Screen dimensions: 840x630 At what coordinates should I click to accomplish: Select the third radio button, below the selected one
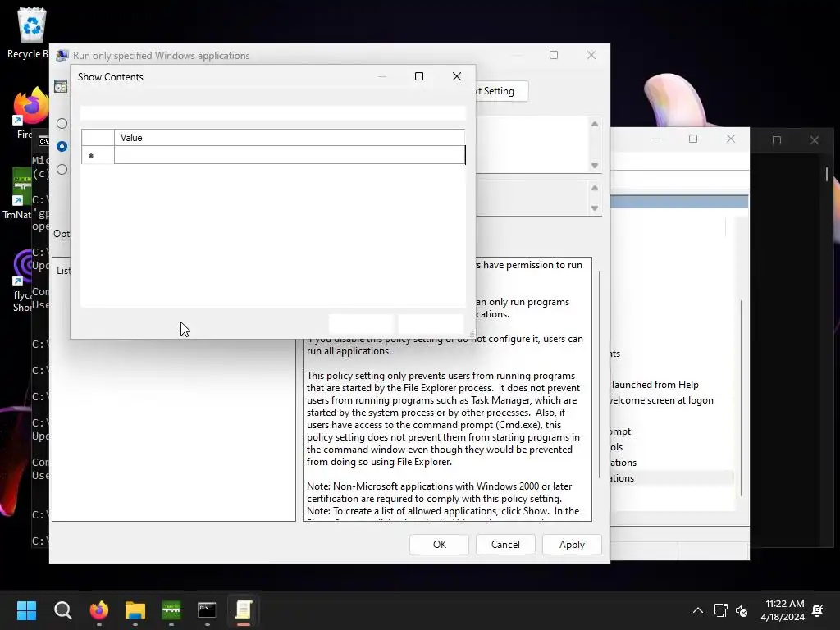[x=62, y=169]
